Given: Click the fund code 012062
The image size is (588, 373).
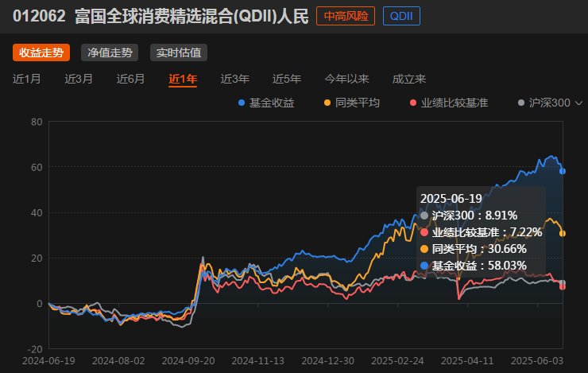Looking at the screenshot, I should click(x=39, y=17).
